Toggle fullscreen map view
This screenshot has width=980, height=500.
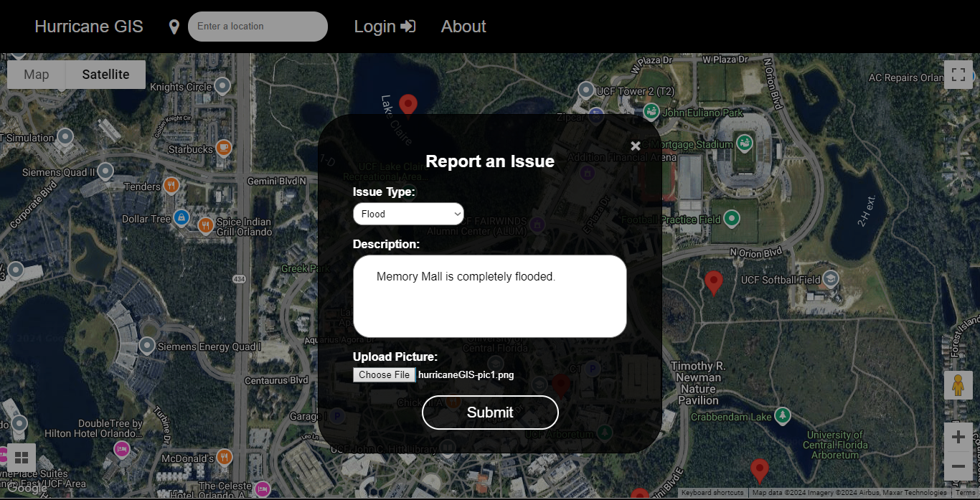click(x=958, y=75)
